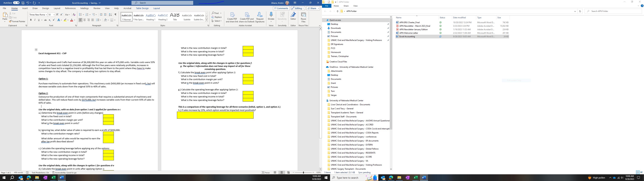This screenshot has height=181, width=644.
Task: Open the Editing mode dropdown
Action: tap(297, 8)
